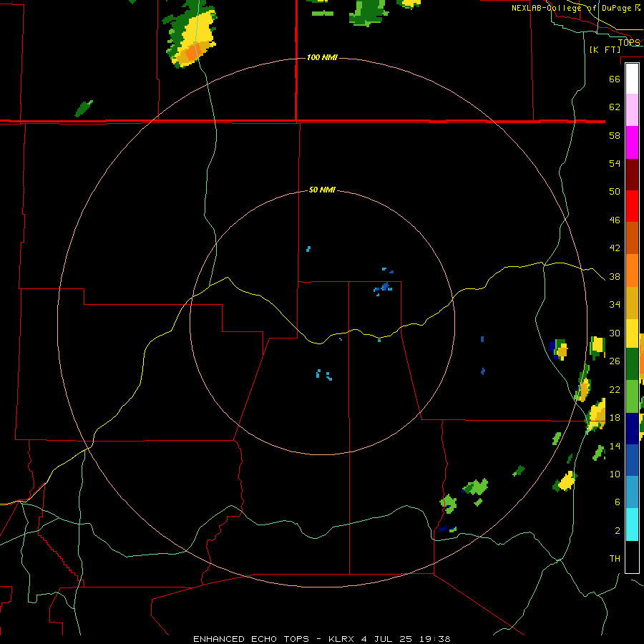Viewport: 644px width, 644px height.
Task: Select the magenta legend swatch
Action: click(x=632, y=142)
